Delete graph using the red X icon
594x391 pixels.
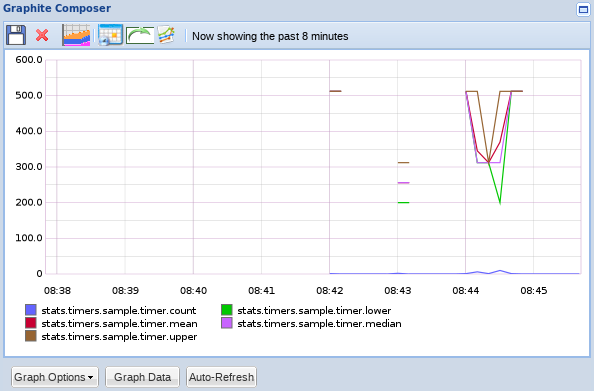pos(42,35)
